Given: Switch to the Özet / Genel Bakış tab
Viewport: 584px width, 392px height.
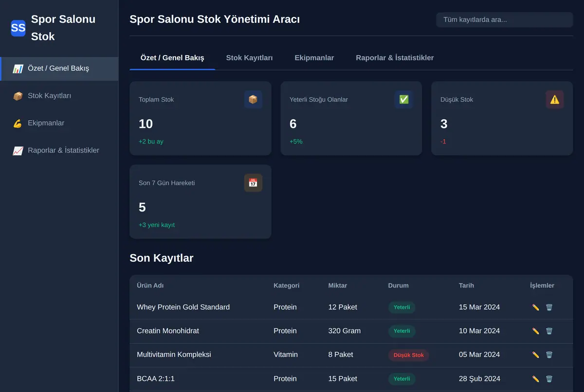Looking at the screenshot, I should point(172,58).
